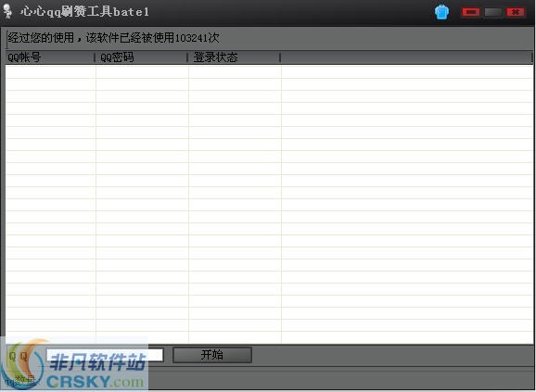Click the 开始 start button
This screenshot has width=536, height=392.
212,355
